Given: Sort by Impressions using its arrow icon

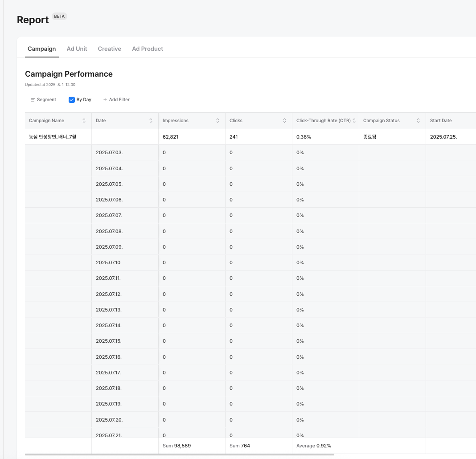Looking at the screenshot, I should coord(218,121).
